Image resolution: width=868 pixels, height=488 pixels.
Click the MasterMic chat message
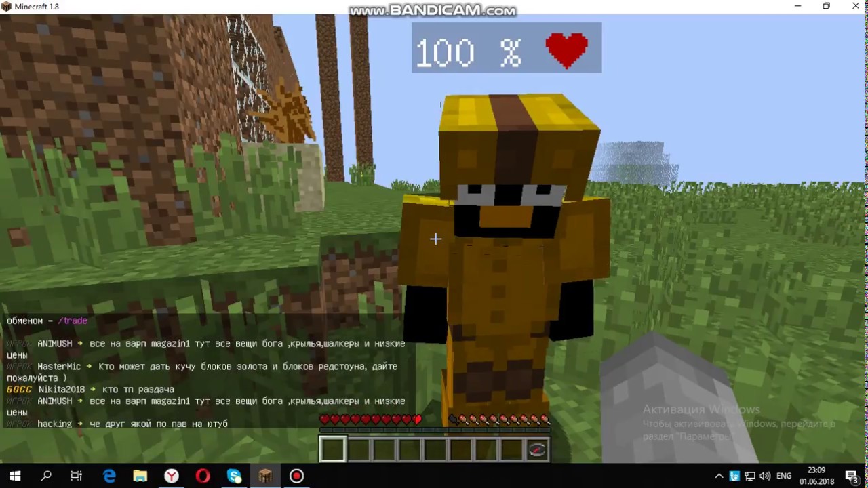point(202,372)
